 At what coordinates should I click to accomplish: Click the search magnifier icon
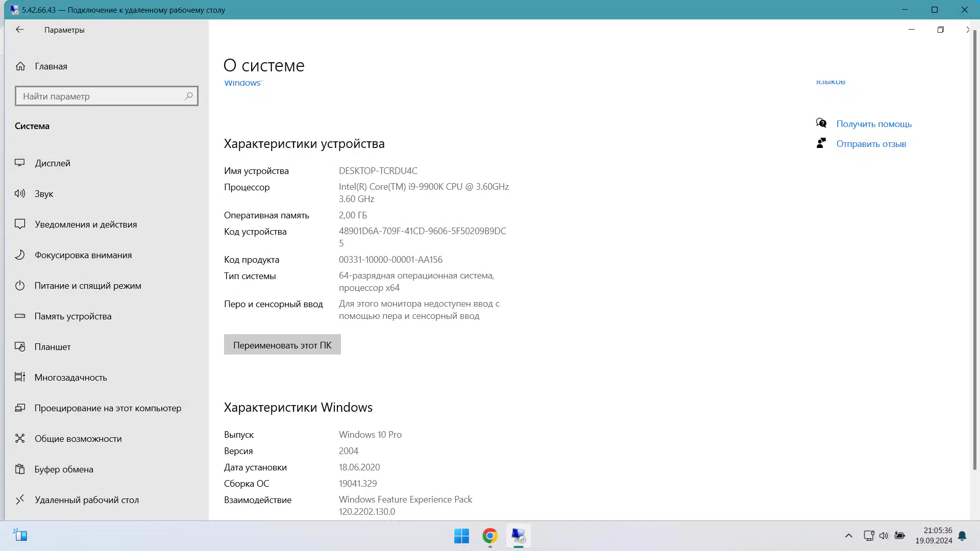188,96
